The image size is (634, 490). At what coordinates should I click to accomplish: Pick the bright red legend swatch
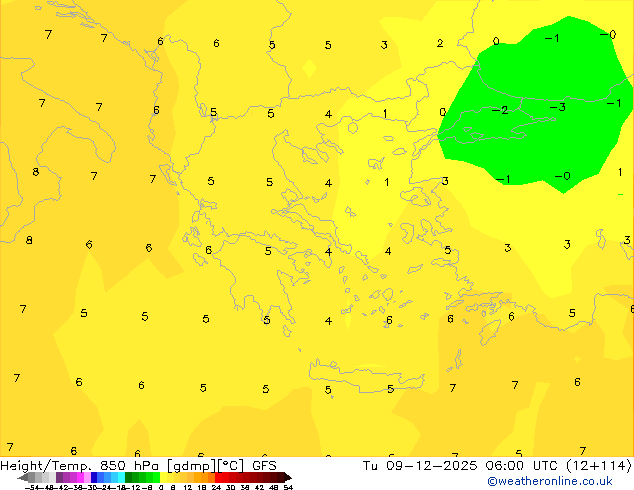tap(218, 477)
